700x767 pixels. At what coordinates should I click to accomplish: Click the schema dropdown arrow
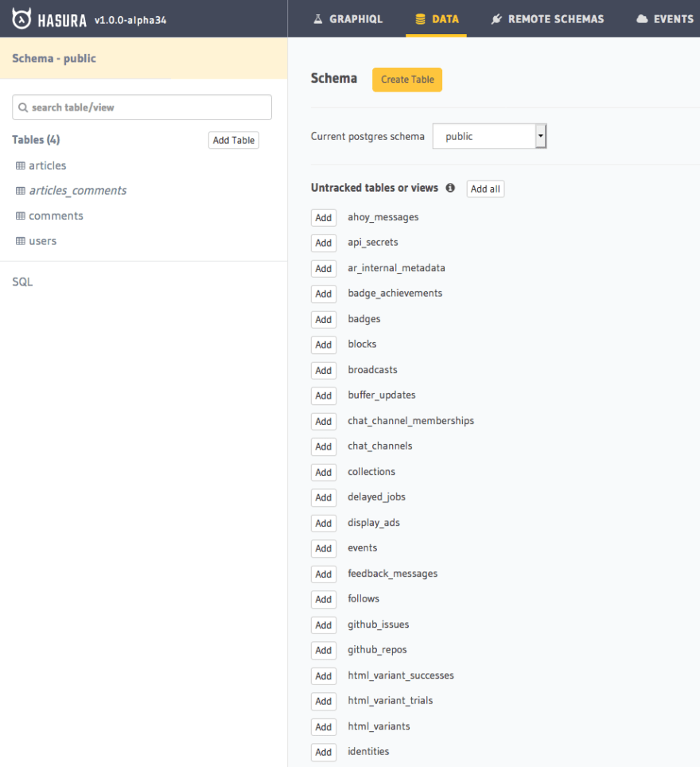coord(541,136)
